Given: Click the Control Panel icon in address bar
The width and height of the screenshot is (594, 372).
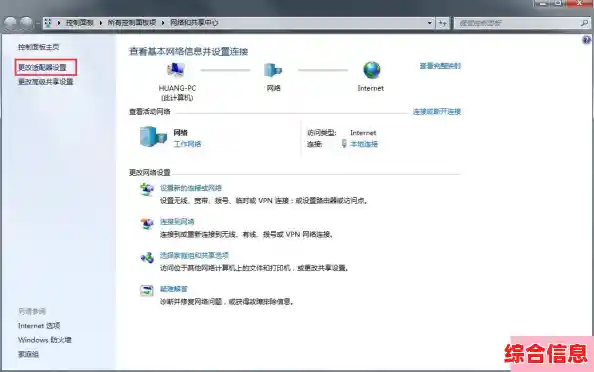Looking at the screenshot, I should pyautogui.click(x=48, y=23).
